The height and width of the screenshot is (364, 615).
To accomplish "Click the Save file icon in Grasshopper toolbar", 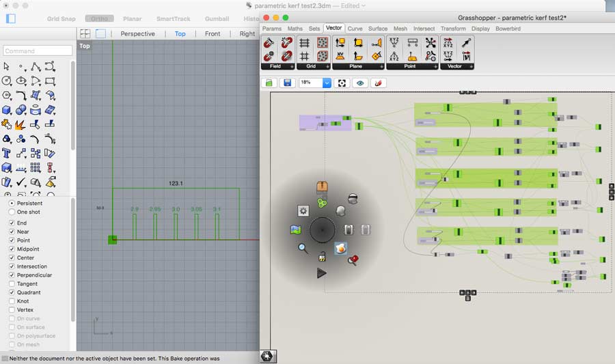I will point(287,83).
